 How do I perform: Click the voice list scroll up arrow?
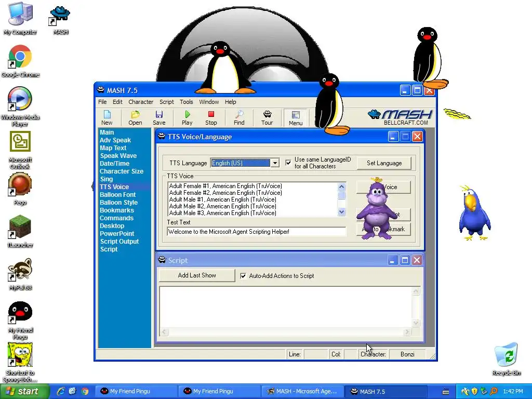pyautogui.click(x=342, y=187)
